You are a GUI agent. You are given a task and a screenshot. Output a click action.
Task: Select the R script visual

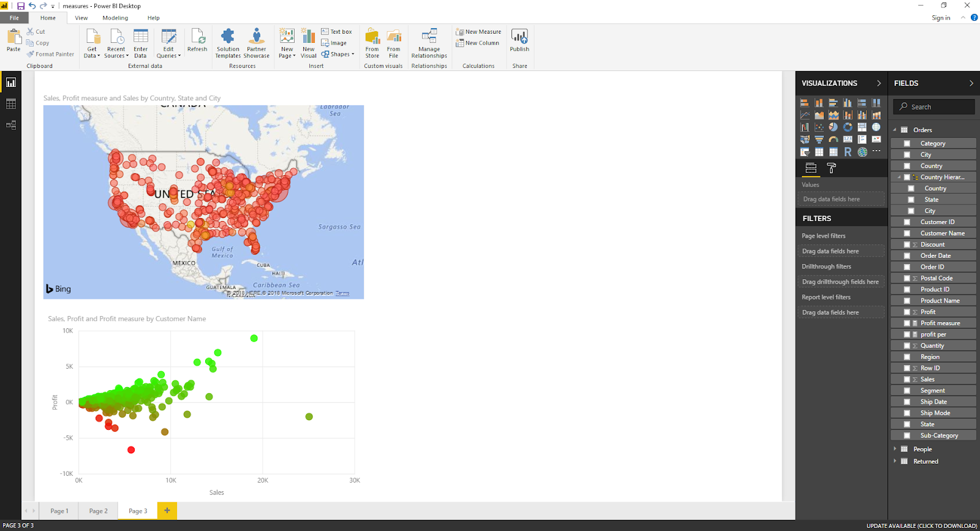point(848,152)
